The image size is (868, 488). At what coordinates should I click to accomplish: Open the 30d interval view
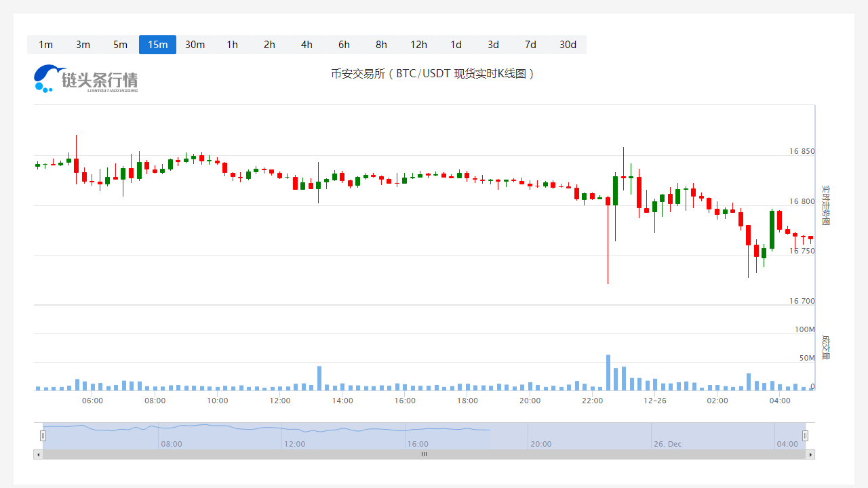click(x=568, y=45)
